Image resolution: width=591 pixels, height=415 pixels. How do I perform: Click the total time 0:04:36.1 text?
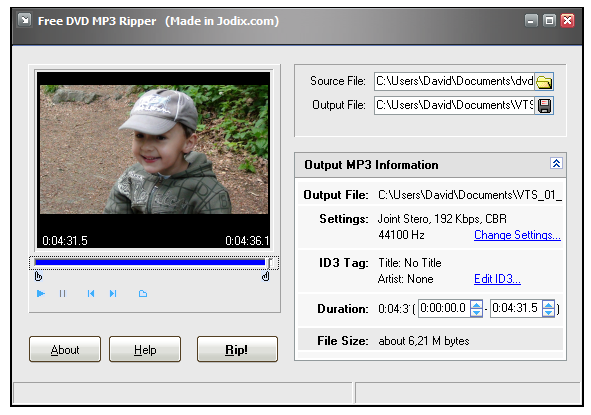[247, 240]
